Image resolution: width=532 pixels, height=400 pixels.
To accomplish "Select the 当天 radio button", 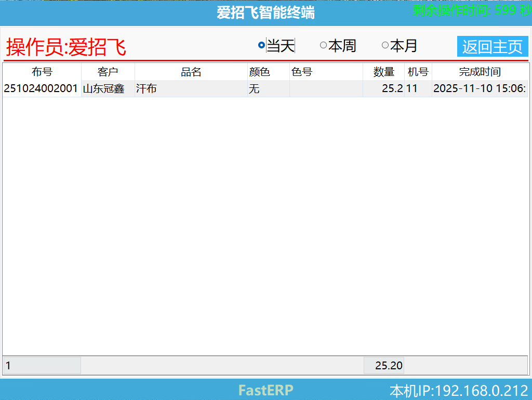I will [260, 46].
